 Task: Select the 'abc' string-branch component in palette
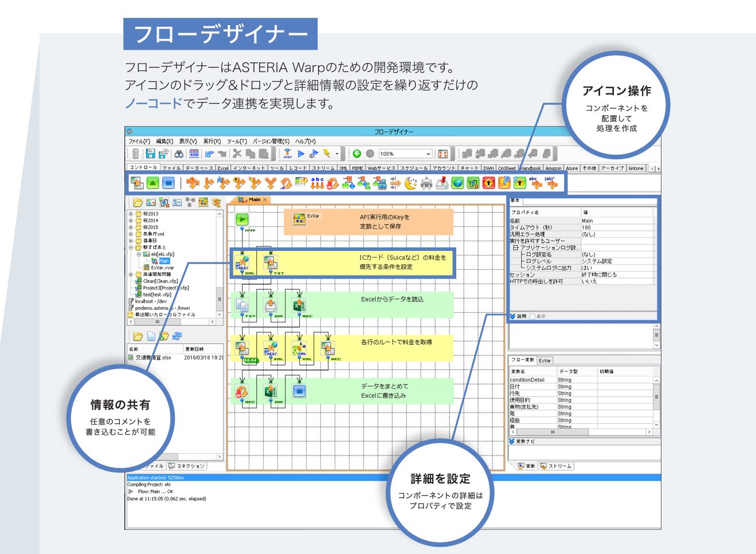[x=534, y=183]
